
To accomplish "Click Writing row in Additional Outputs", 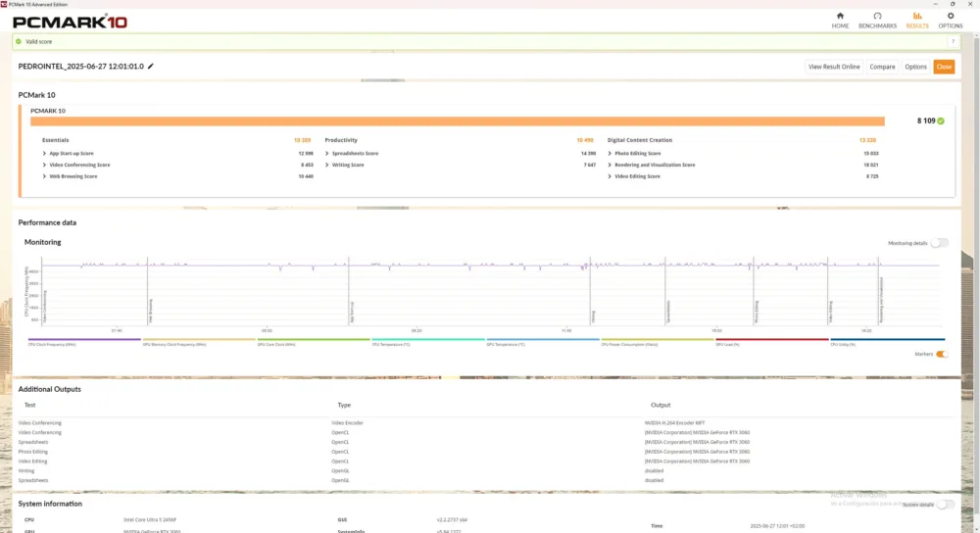I will [26, 471].
